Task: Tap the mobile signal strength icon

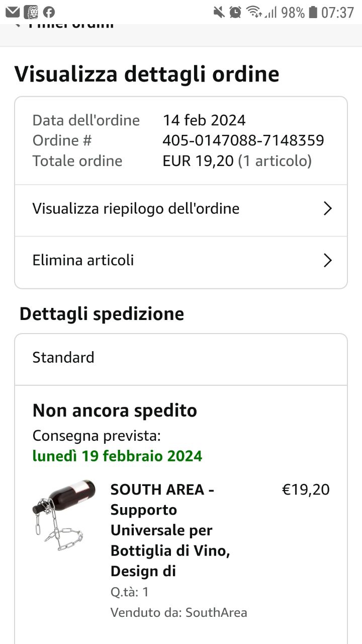Action: pos(271,12)
